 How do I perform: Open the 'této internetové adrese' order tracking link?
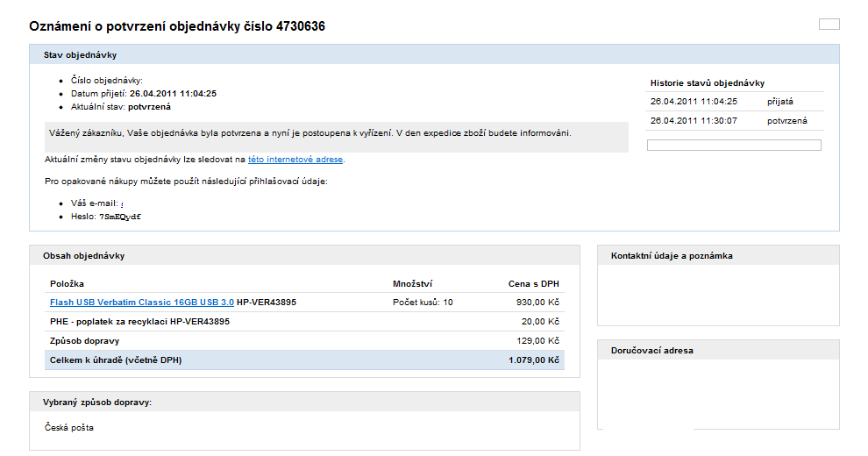tap(295, 160)
